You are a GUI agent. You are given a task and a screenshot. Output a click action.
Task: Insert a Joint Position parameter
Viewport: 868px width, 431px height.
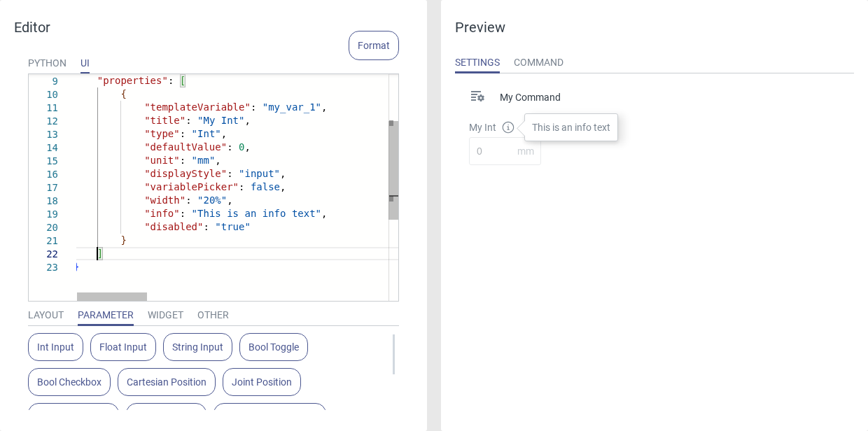point(262,382)
